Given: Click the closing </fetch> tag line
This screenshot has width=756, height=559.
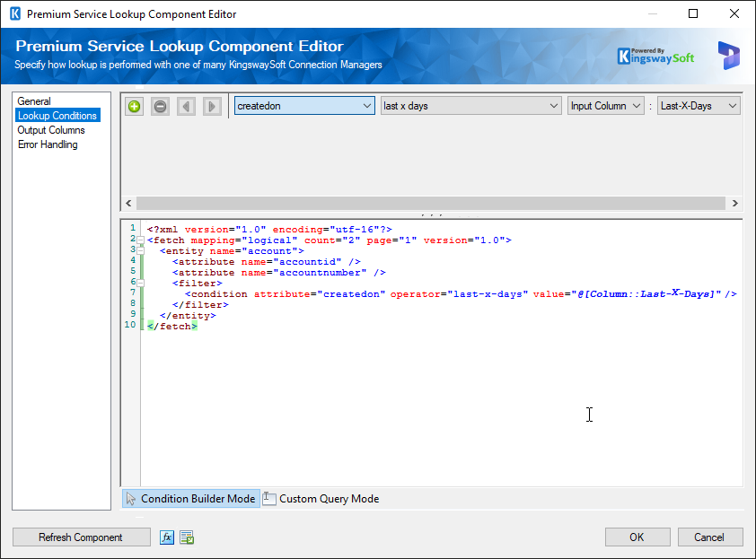Looking at the screenshot, I should 172,327.
